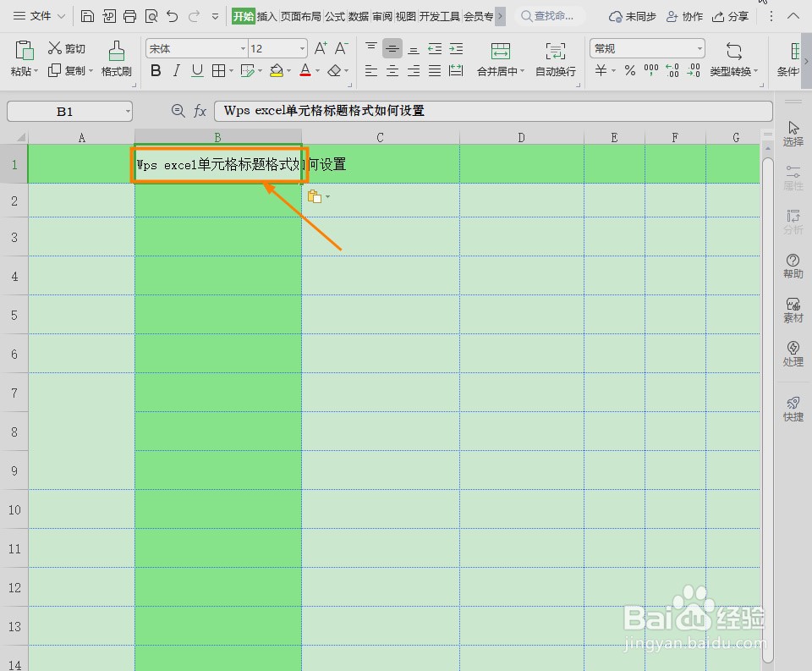Open 帮助 (Help) sidebar icon
Screen dimensions: 812x671
[x=793, y=266]
